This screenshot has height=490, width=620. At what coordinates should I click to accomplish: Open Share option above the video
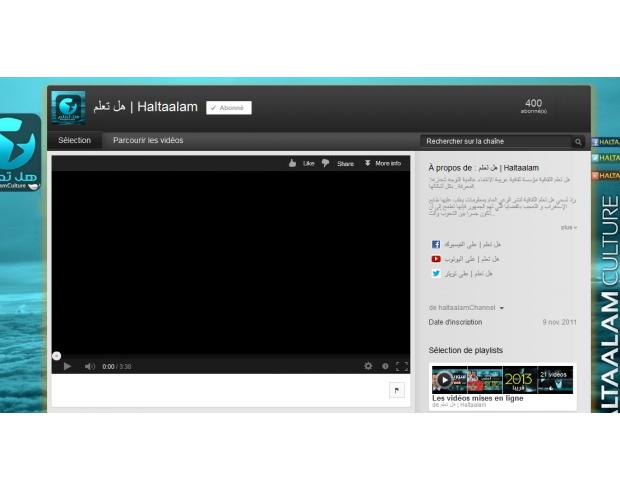(345, 164)
